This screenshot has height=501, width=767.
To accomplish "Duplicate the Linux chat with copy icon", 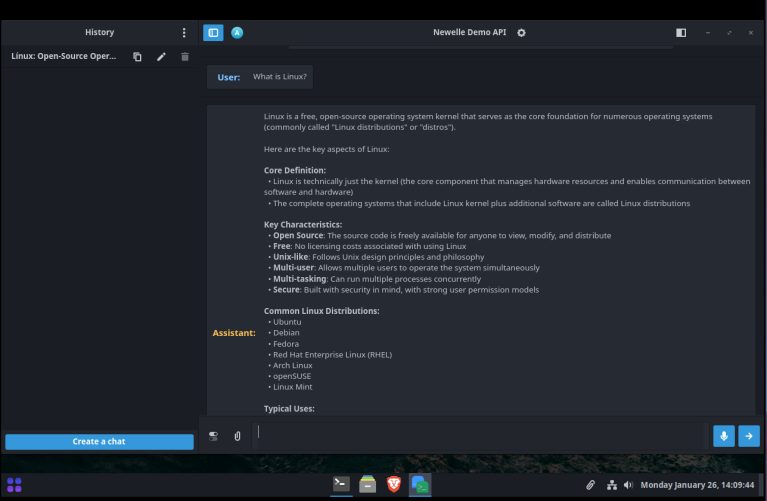I will point(138,57).
